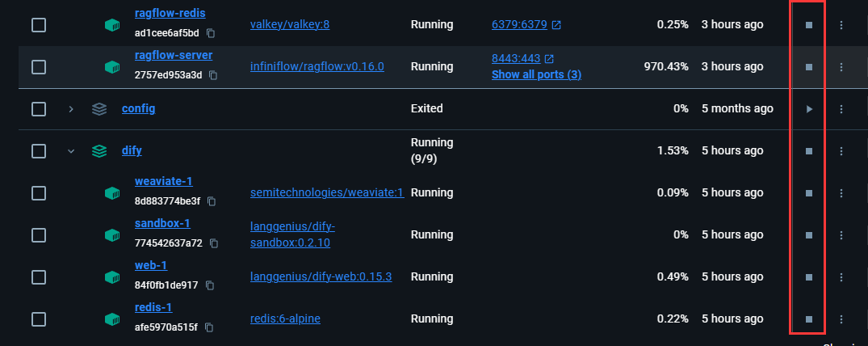868x346 pixels.
Task: Open the redis:6-alpine image link
Action: [x=285, y=319]
